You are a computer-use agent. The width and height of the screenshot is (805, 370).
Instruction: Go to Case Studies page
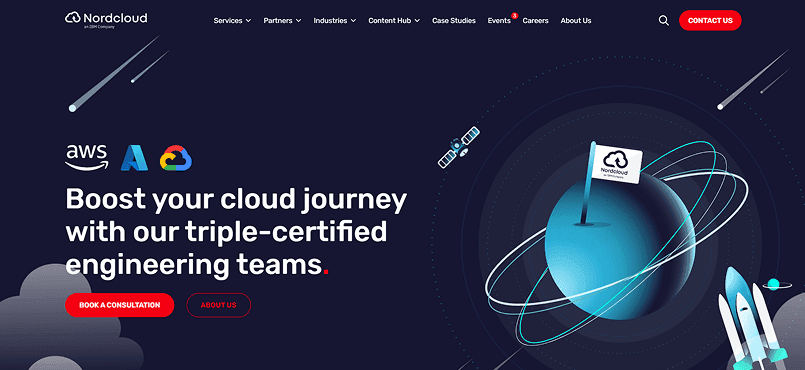coord(454,21)
